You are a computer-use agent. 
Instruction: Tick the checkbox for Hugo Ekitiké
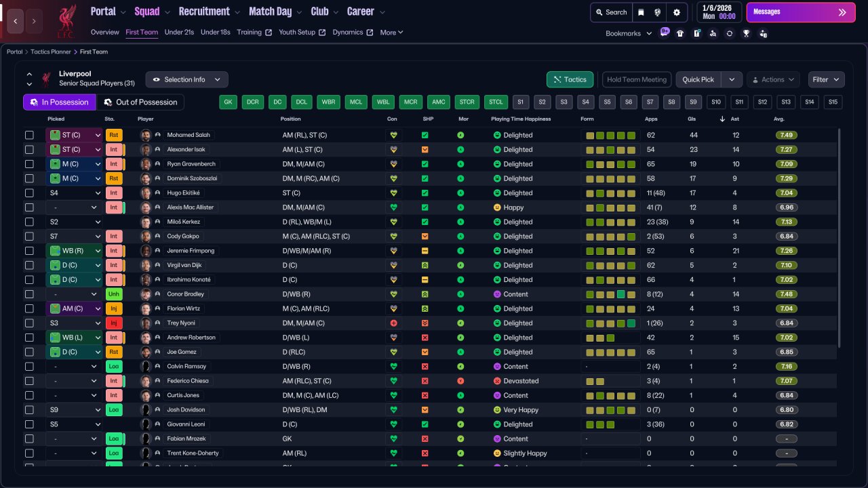point(29,193)
